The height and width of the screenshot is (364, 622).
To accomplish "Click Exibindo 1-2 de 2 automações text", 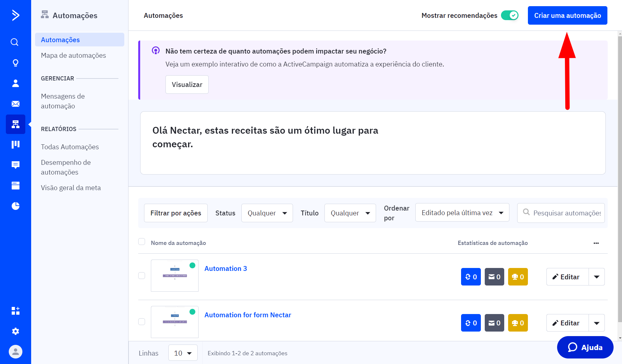I will click(247, 353).
